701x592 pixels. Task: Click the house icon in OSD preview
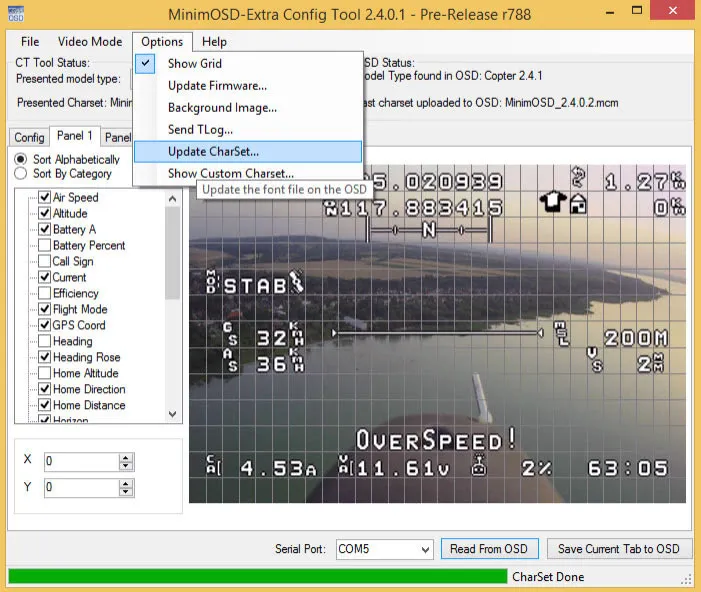[578, 204]
